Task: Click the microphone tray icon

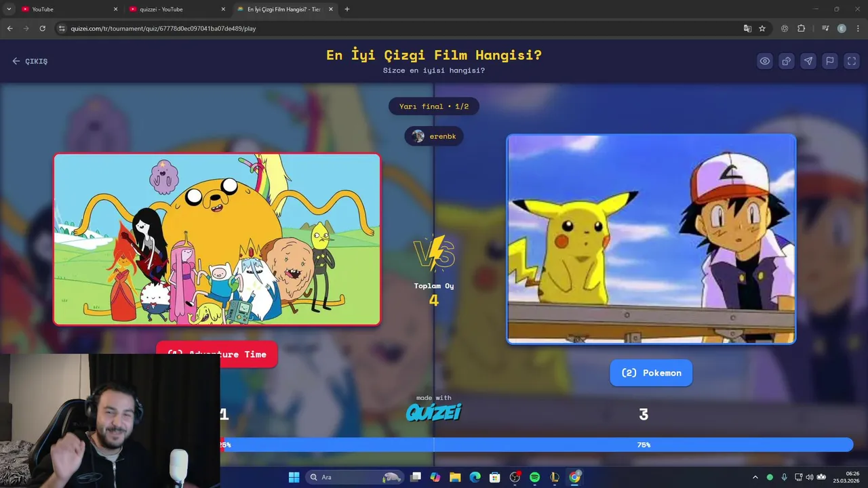Action: point(785,477)
